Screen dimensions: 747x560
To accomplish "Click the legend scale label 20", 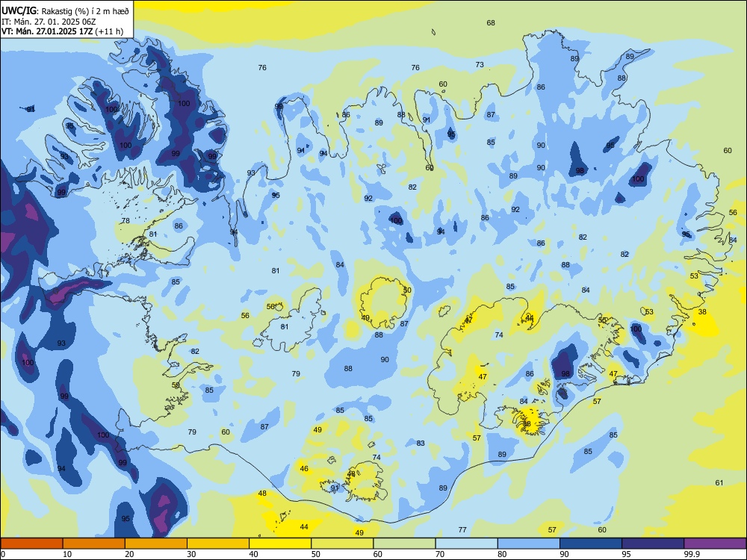I will point(129,554).
